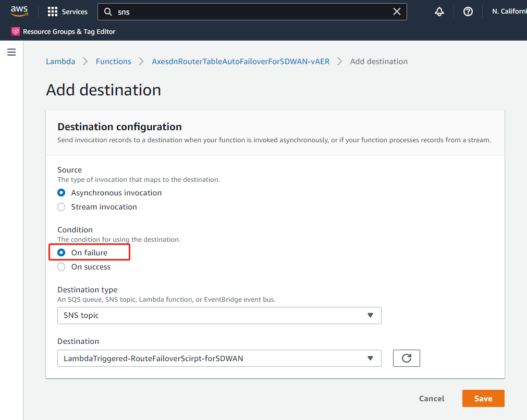Open the N. California region selector
This screenshot has height=420, width=527.
tap(509, 11)
